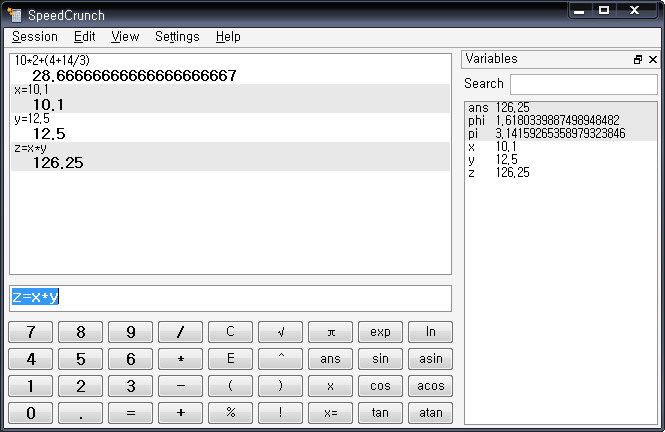
Task: Click the expression input field
Action: (230, 298)
